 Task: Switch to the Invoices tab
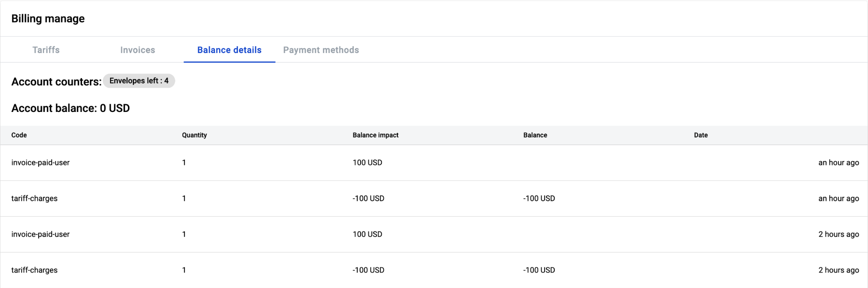pos(138,50)
